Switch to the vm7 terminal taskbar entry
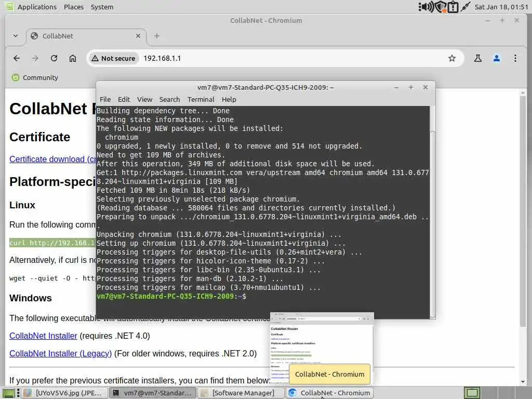532x399 pixels. (153, 393)
